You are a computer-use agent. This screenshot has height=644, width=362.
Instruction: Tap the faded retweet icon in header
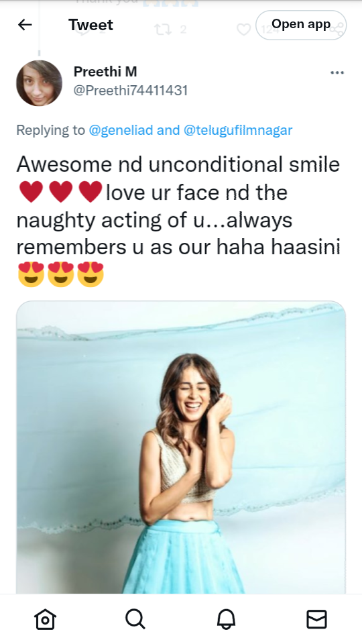click(163, 30)
